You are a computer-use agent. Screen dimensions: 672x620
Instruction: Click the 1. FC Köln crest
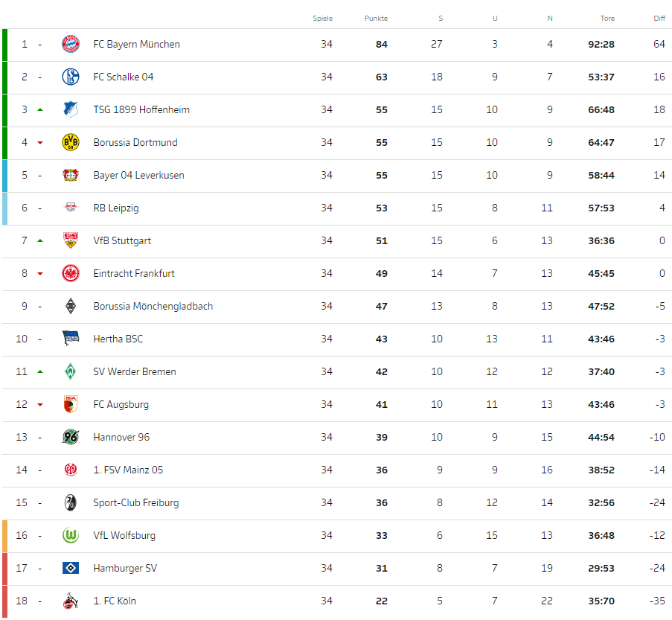tap(71, 601)
